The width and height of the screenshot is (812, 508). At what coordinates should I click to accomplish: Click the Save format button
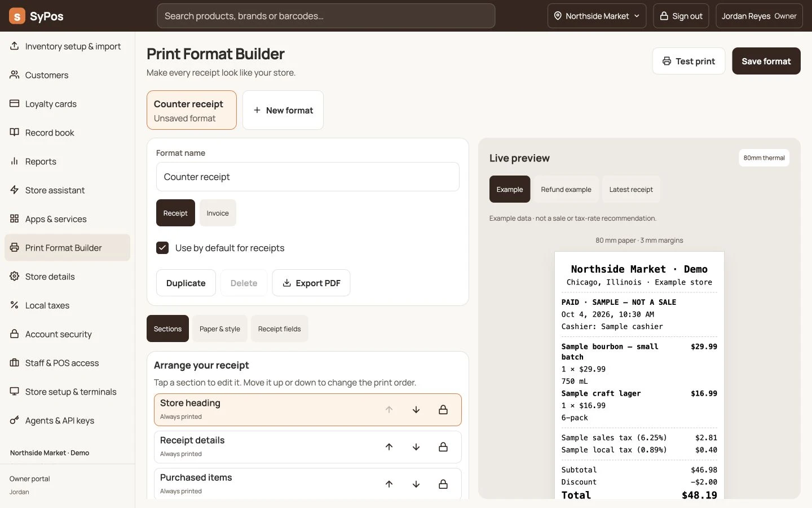[x=766, y=61]
